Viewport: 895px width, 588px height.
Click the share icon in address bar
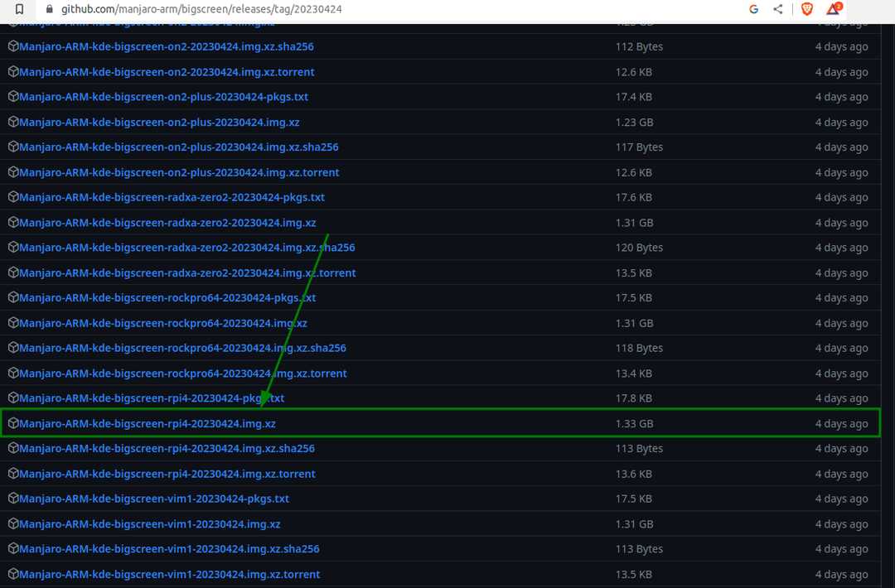[x=777, y=9]
